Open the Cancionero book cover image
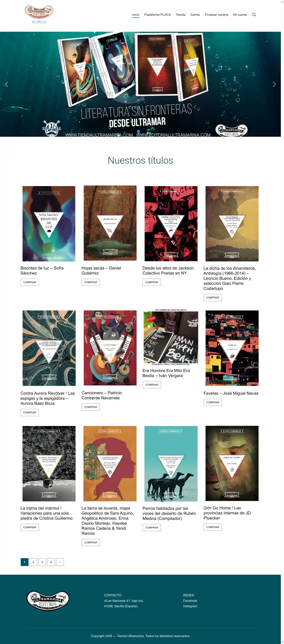Image resolution: width=284 pixels, height=644 pixels. pyautogui.click(x=110, y=348)
